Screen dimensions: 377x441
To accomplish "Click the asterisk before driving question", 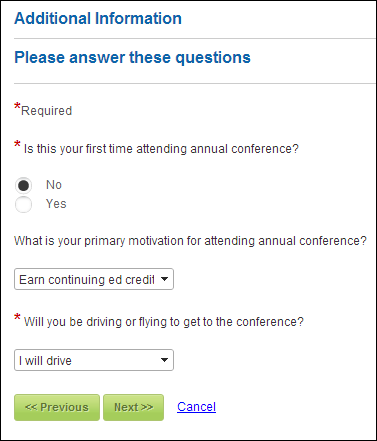I will 17,317.
